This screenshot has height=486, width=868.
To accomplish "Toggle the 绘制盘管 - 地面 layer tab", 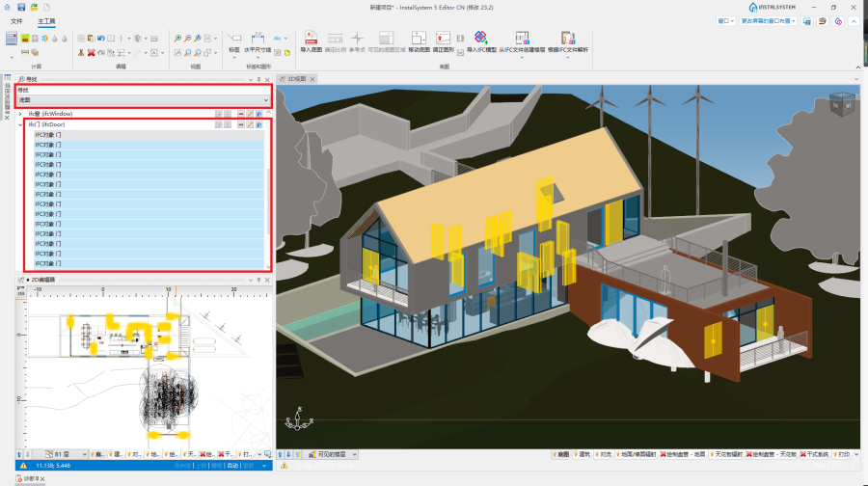I will tap(683, 454).
